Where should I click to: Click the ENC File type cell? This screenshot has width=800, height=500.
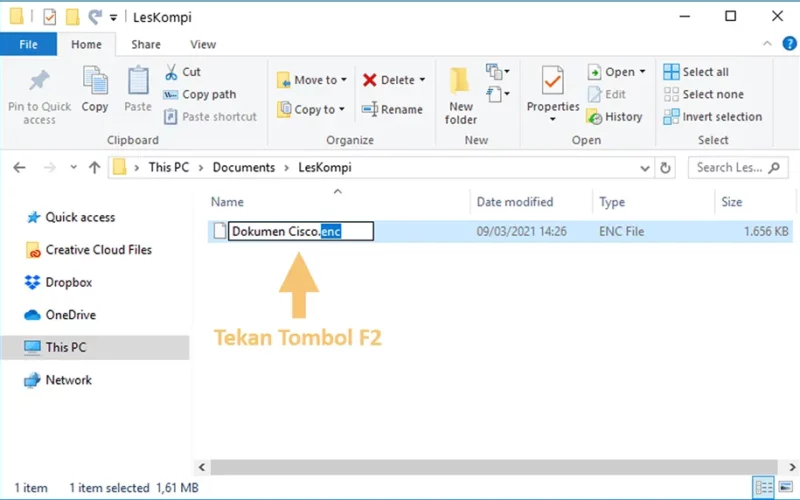621,232
